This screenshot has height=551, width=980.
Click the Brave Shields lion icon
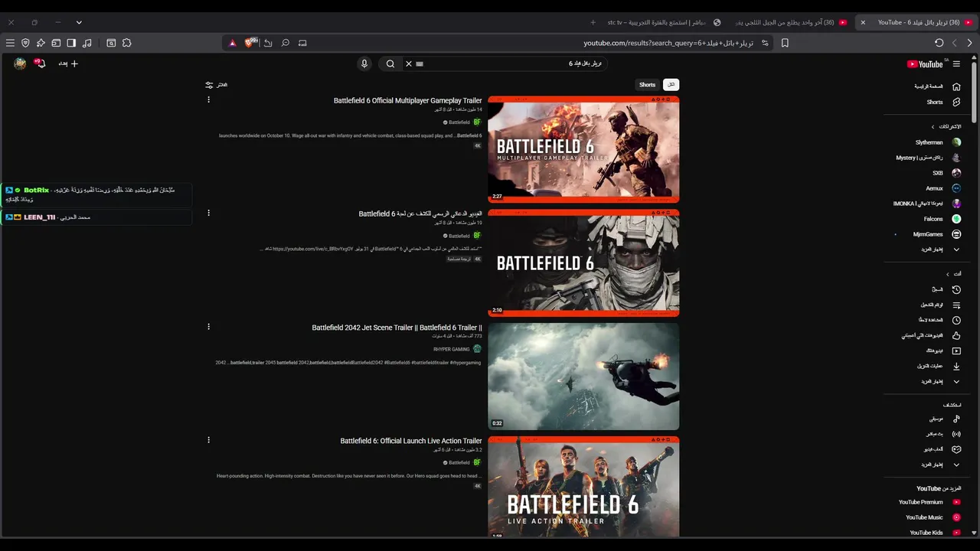[250, 43]
